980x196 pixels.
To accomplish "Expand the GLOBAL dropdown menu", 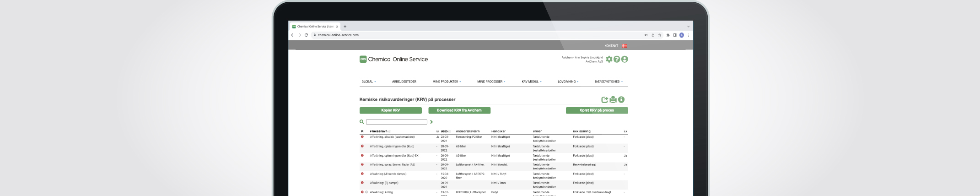I will [369, 82].
